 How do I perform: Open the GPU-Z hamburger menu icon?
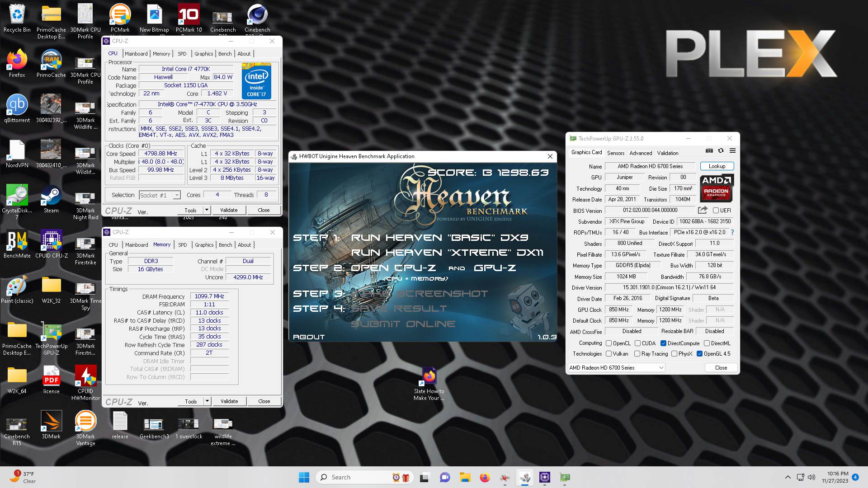tap(732, 150)
